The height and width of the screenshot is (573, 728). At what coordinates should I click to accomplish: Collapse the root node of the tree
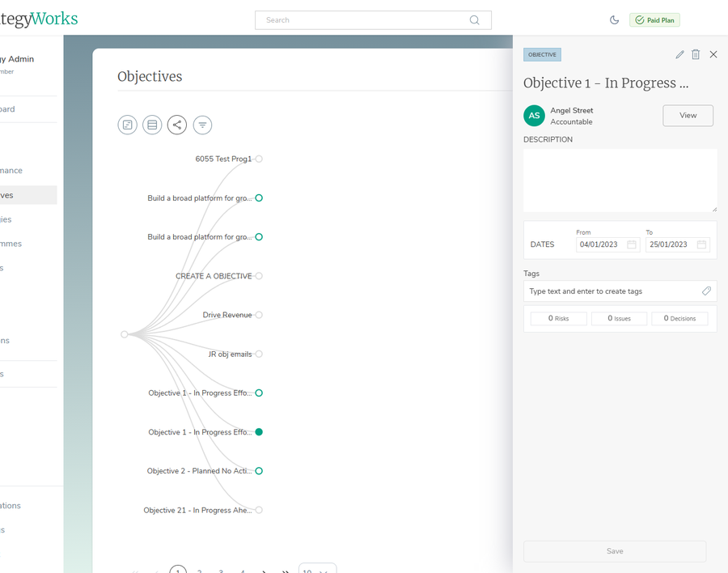124,334
